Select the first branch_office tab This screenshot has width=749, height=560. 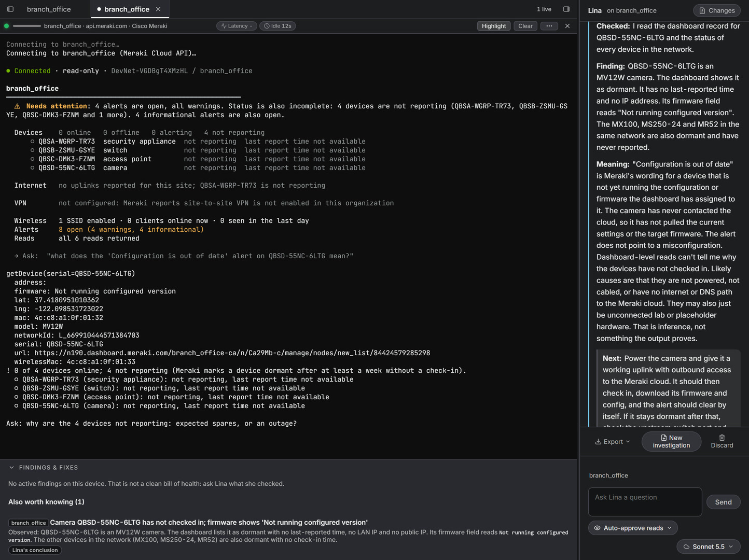pos(49,9)
